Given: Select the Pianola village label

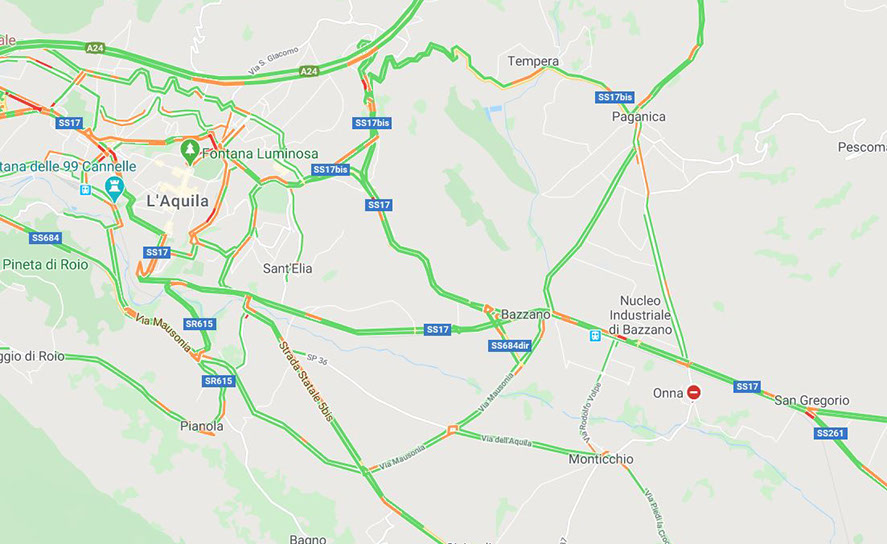Looking at the screenshot, I should pos(201,426).
